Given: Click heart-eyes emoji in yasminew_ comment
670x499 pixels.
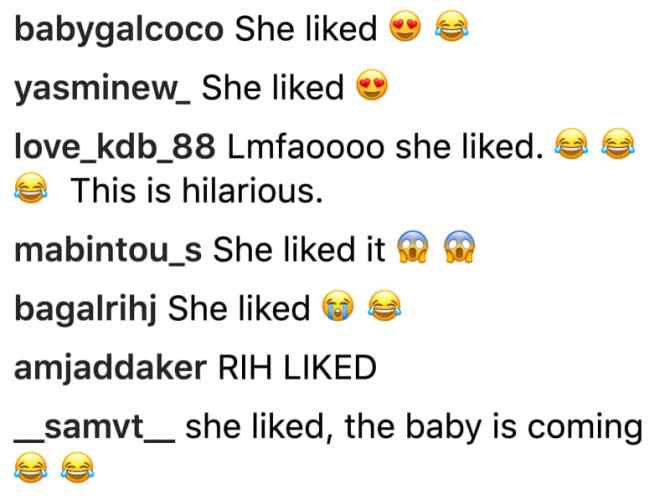Looking at the screenshot, I should pyautogui.click(x=372, y=85).
